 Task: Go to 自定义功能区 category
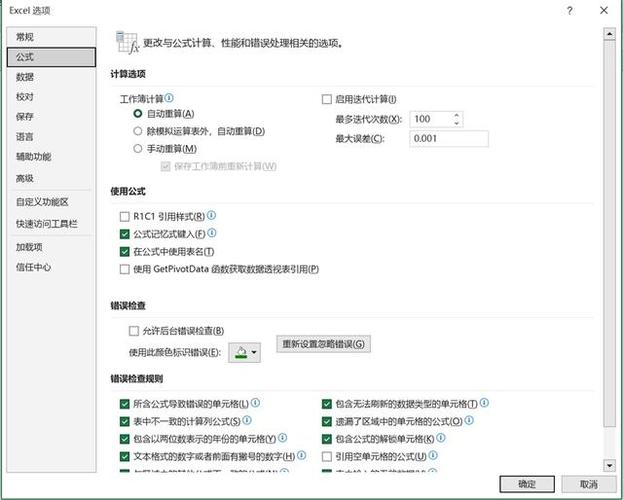(x=51, y=202)
